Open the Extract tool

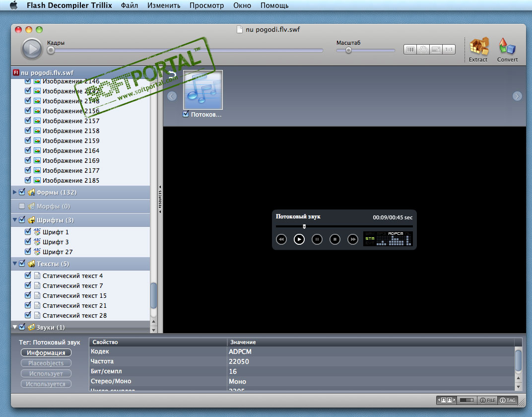tap(479, 50)
